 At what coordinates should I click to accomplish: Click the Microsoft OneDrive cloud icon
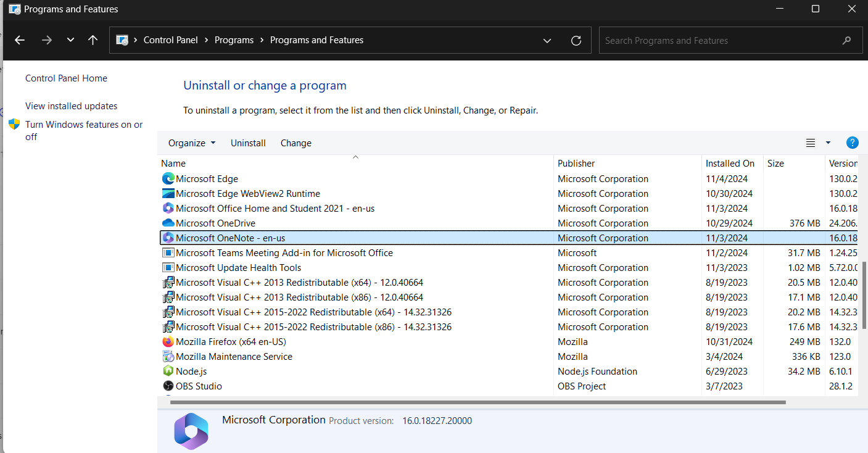point(168,223)
